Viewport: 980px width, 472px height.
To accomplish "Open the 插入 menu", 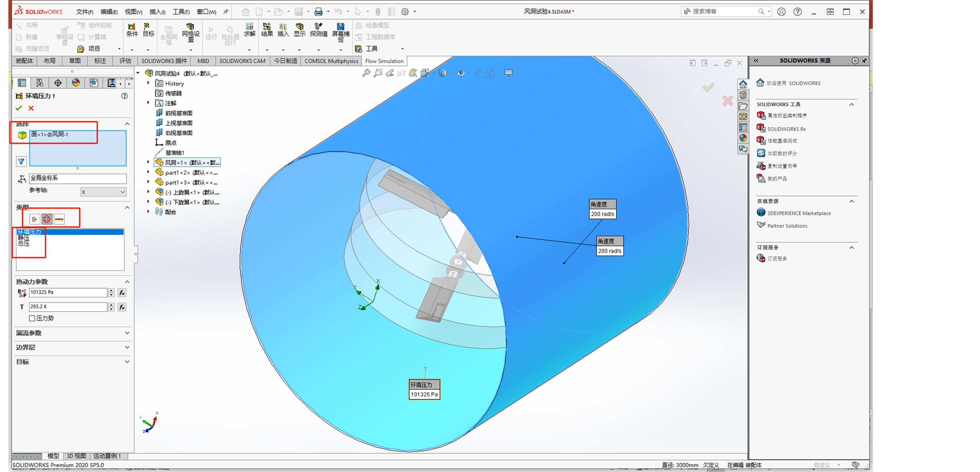I will click(x=157, y=12).
